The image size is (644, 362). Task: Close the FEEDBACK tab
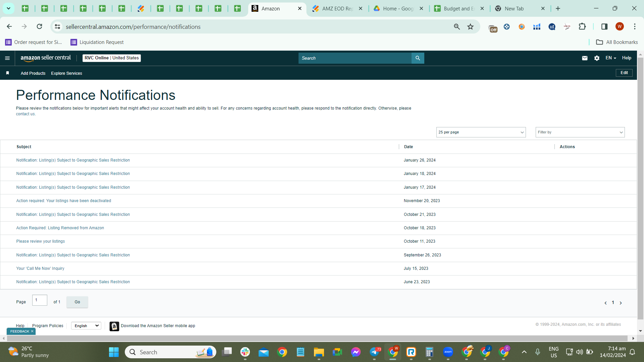[x=32, y=331]
